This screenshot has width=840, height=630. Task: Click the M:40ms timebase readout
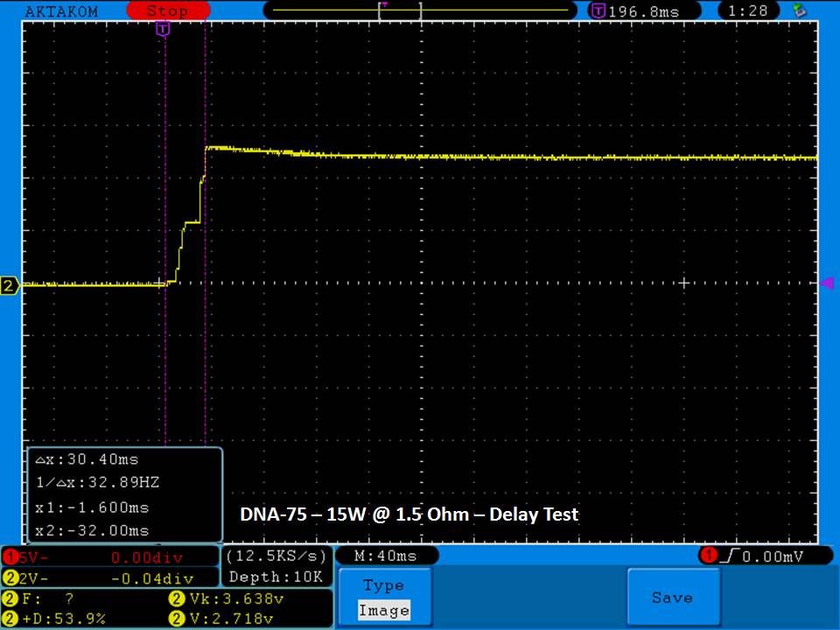(x=387, y=556)
